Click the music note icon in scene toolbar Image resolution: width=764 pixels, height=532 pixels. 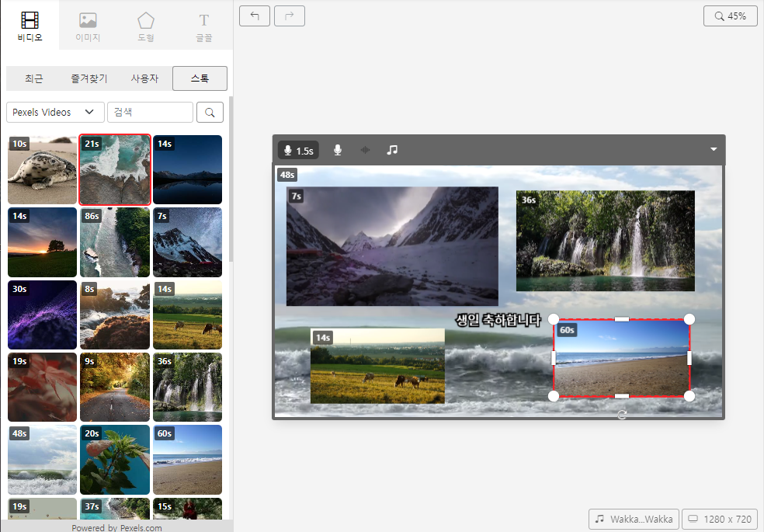[392, 150]
